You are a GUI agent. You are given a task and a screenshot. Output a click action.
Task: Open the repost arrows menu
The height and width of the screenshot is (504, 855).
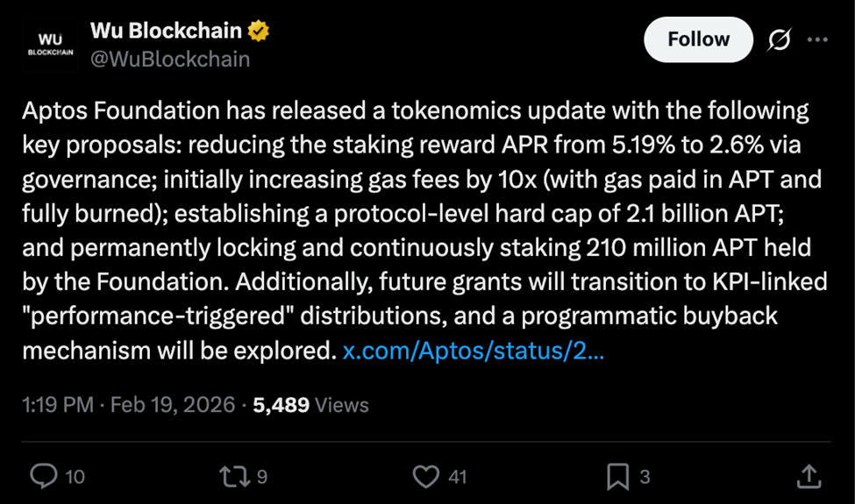[233, 476]
